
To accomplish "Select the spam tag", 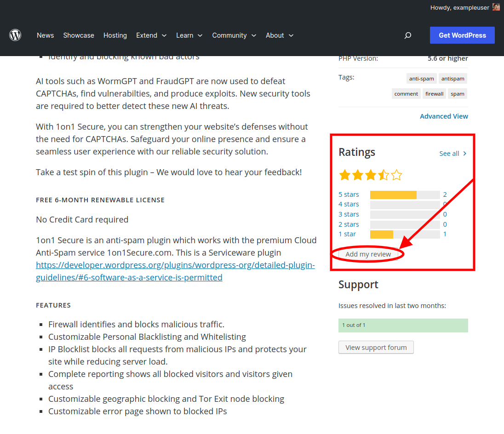I will [457, 94].
